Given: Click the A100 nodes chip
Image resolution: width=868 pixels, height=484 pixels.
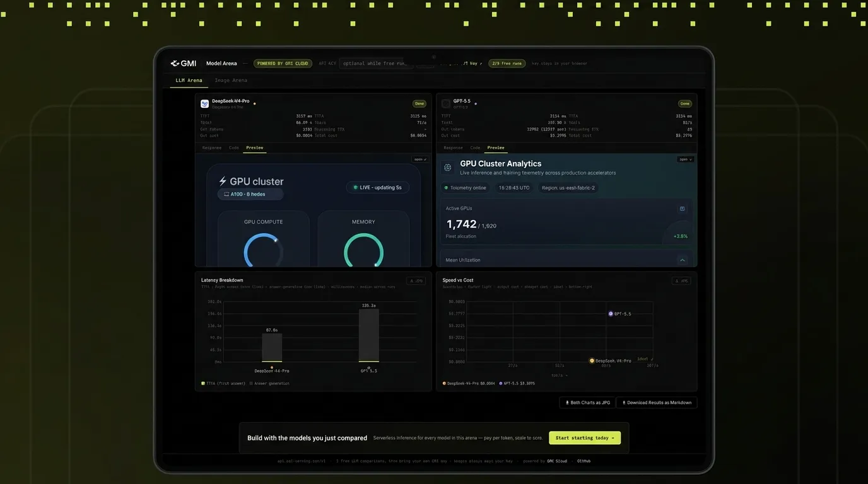Looking at the screenshot, I should pyautogui.click(x=250, y=194).
